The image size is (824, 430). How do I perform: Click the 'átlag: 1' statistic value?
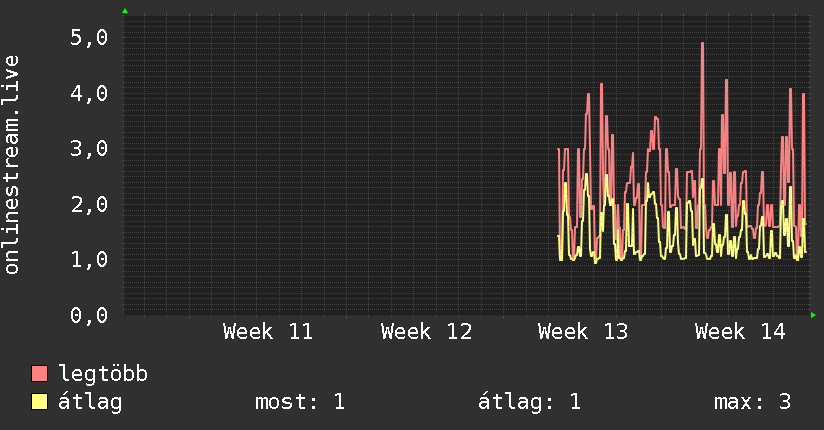click(x=529, y=402)
